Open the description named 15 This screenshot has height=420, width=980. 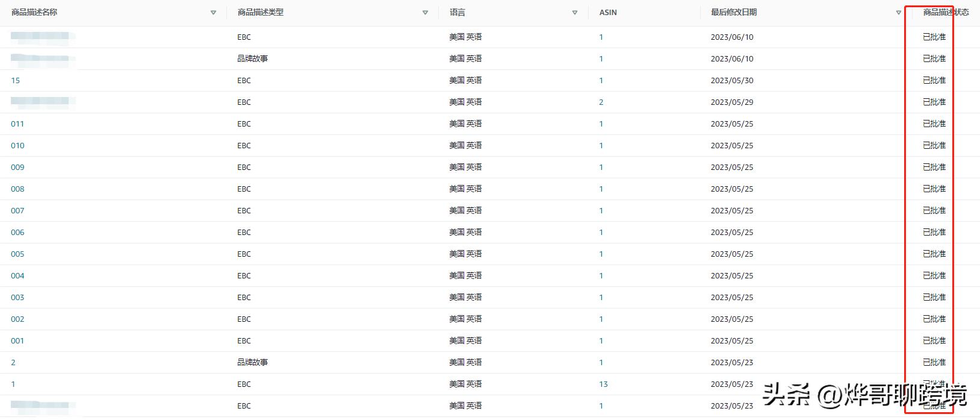16,80
